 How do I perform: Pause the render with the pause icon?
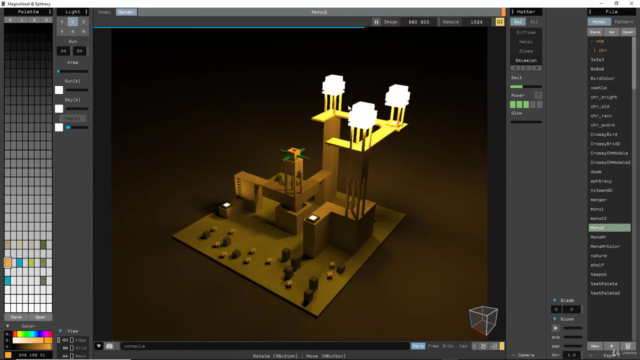click(376, 22)
